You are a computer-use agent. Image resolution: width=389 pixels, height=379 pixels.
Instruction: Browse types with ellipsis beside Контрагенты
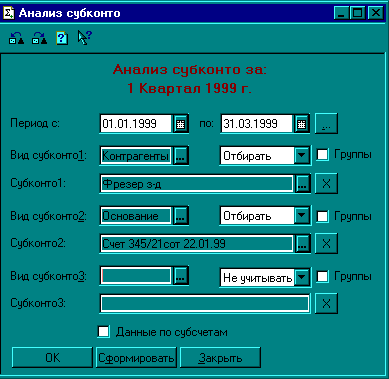pos(180,156)
